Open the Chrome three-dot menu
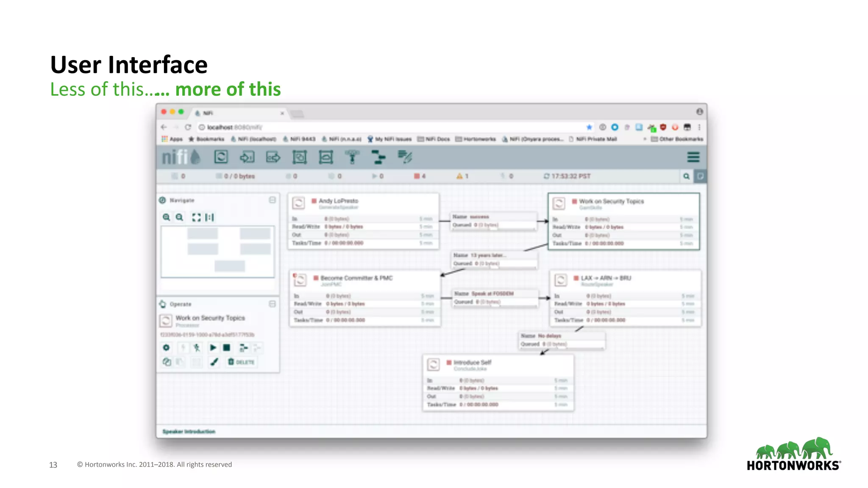Viewport: 868px width, 488px height. pos(699,127)
